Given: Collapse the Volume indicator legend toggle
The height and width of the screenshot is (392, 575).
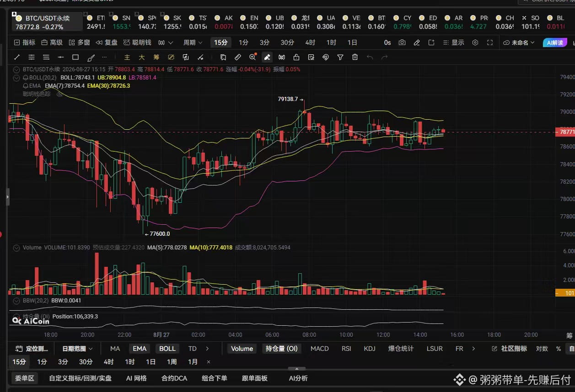Looking at the screenshot, I should coord(16,248).
